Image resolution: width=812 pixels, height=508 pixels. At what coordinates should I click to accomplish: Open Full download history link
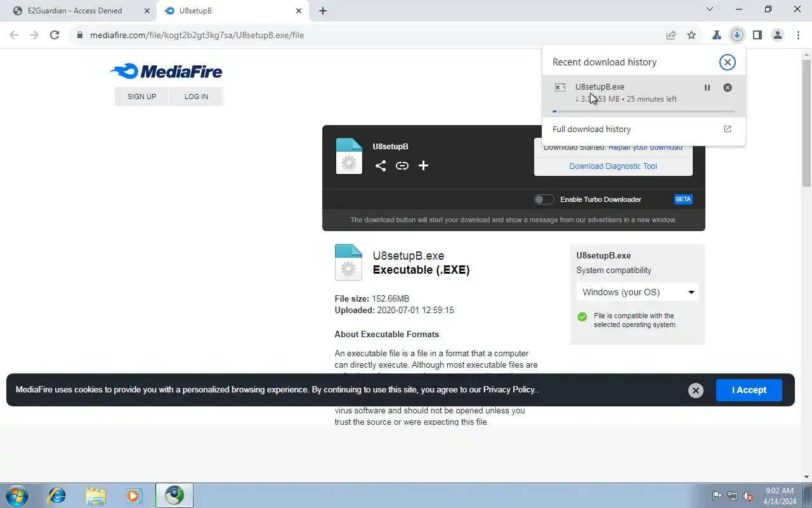coord(591,129)
